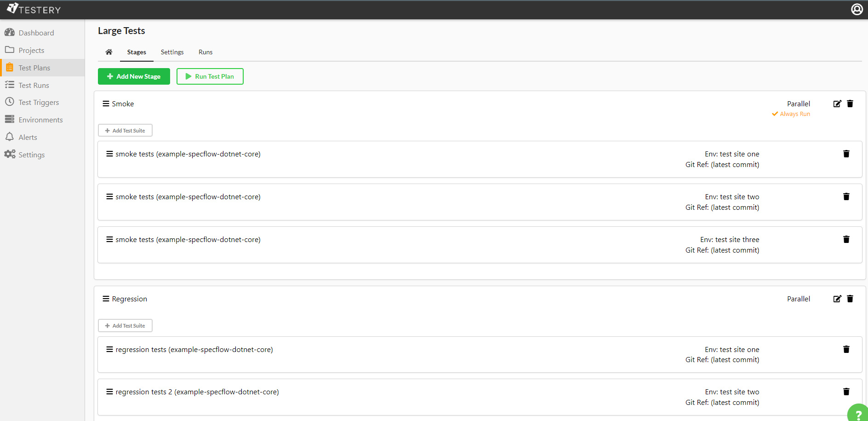
Task: Select the Projects sidebar icon
Action: (10, 50)
